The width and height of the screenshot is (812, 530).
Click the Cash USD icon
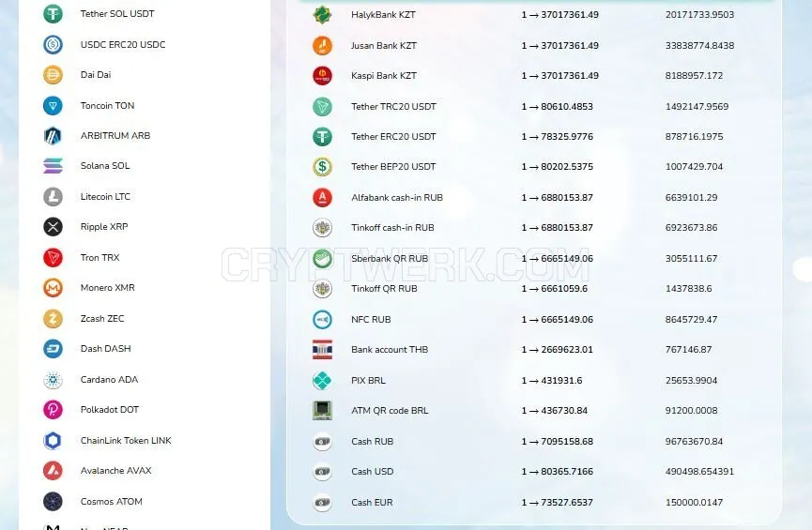[x=322, y=472]
